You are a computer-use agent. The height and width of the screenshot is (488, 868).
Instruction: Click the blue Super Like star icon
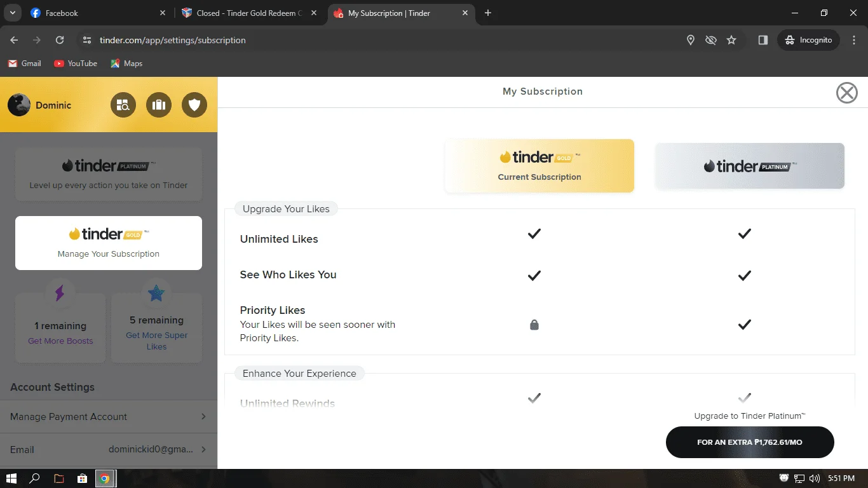pos(156,293)
